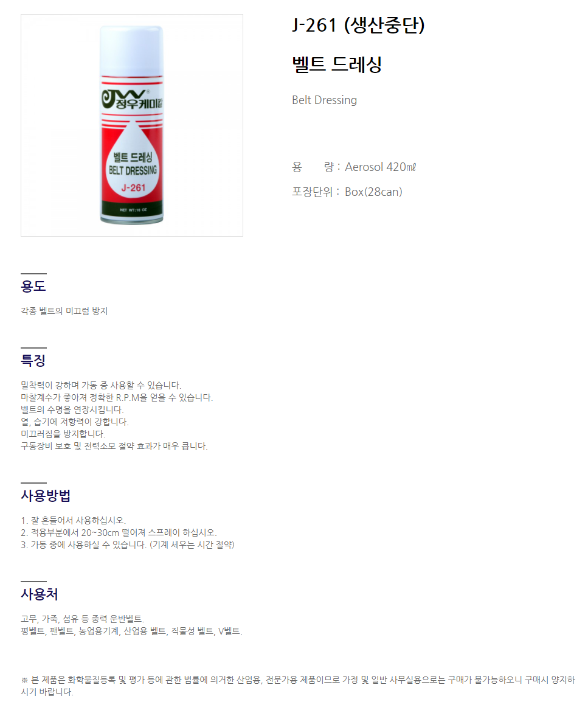Click the 용도 section heading
This screenshot has width=588, height=713.
[33, 286]
